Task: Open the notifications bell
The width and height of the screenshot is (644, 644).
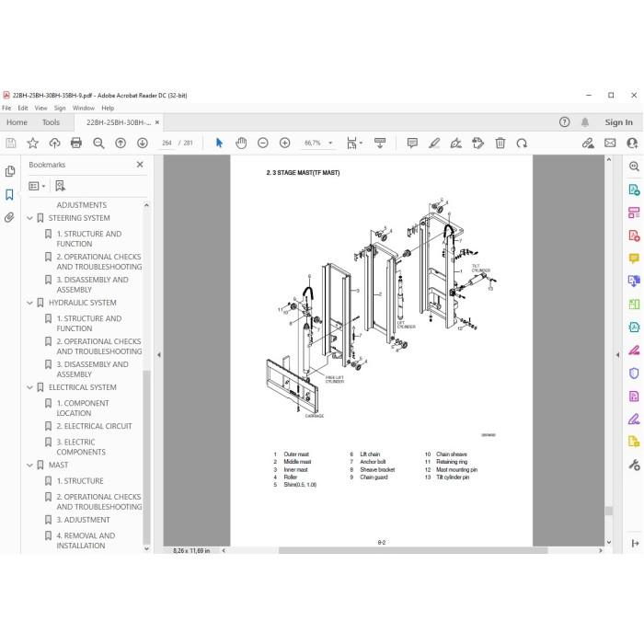Action: 585,122
